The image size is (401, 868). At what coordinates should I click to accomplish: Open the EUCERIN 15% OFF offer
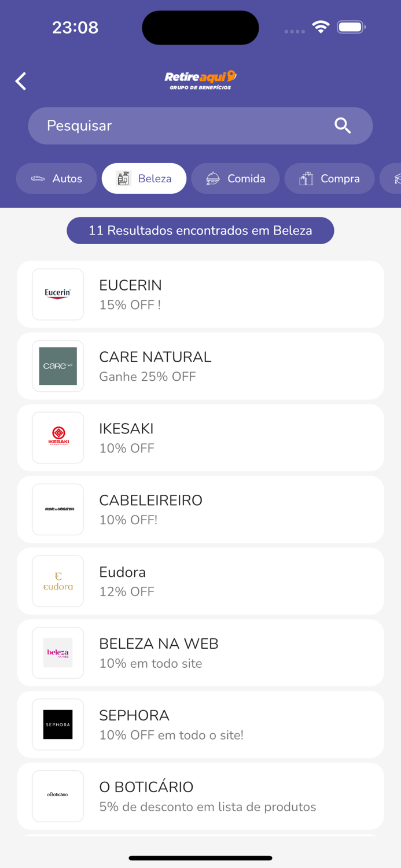(x=200, y=294)
